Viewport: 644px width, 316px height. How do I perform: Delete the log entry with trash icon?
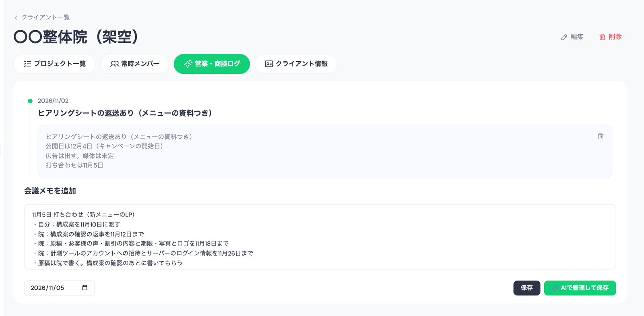pos(601,136)
